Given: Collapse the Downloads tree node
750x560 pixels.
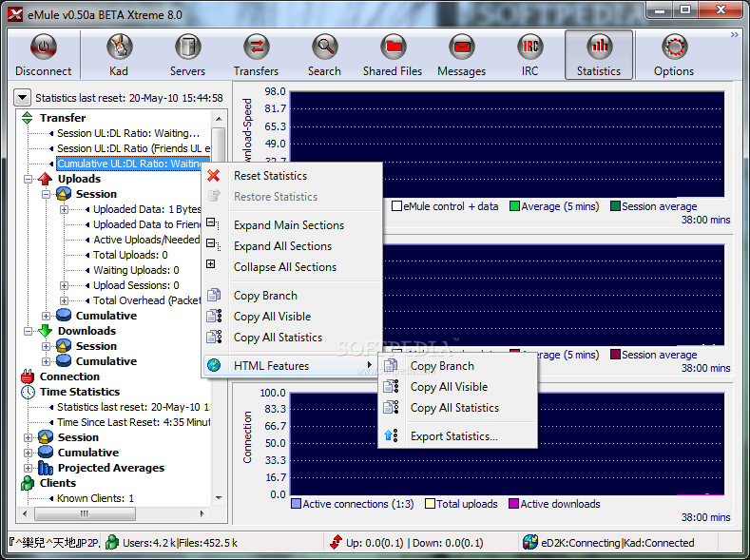Looking at the screenshot, I should 28,331.
